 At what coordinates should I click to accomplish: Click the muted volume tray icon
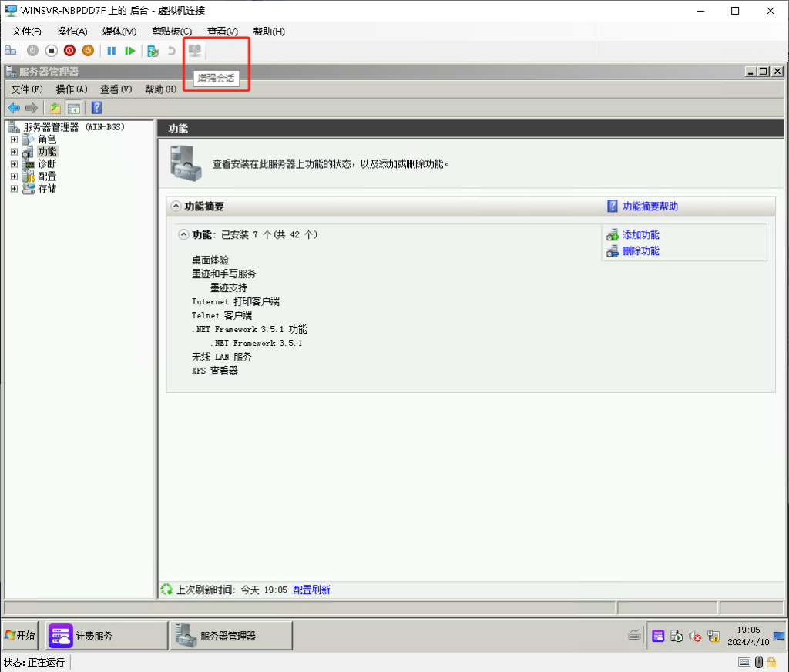point(695,636)
